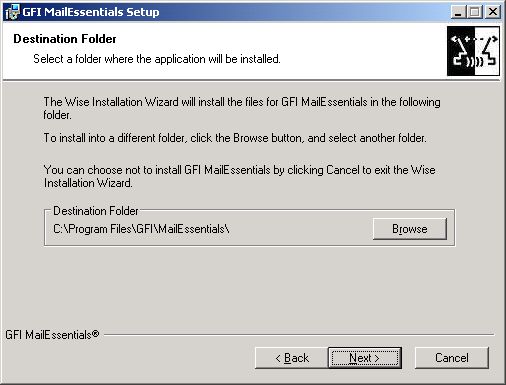Click the C:\Program Files\GFI\MailEssentials\ path
Screen dimensions: 506x385
141,229
